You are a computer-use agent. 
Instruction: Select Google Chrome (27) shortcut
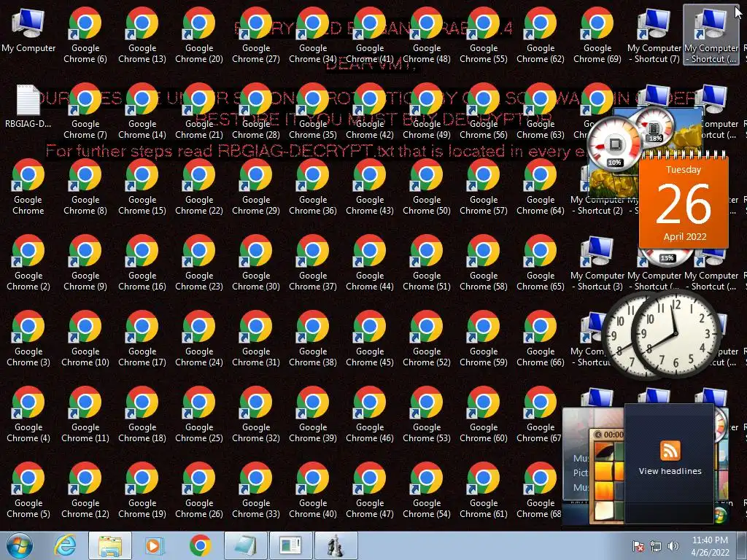pos(256,35)
